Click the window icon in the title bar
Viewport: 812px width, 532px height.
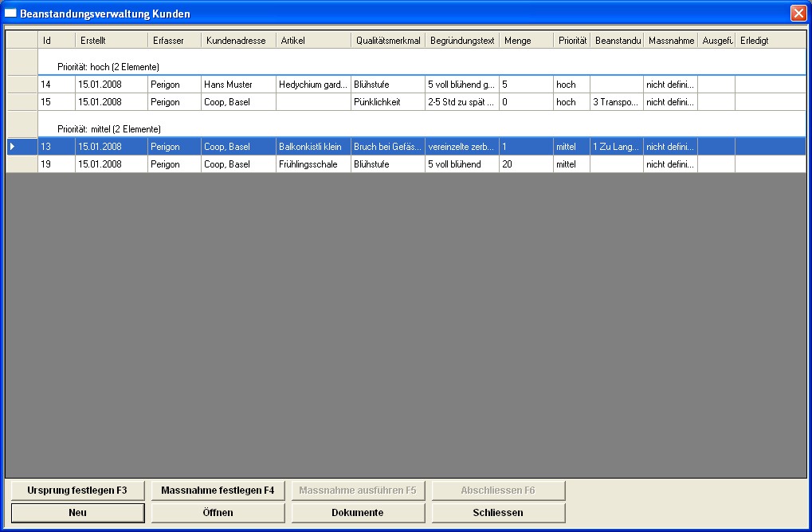click(10, 13)
